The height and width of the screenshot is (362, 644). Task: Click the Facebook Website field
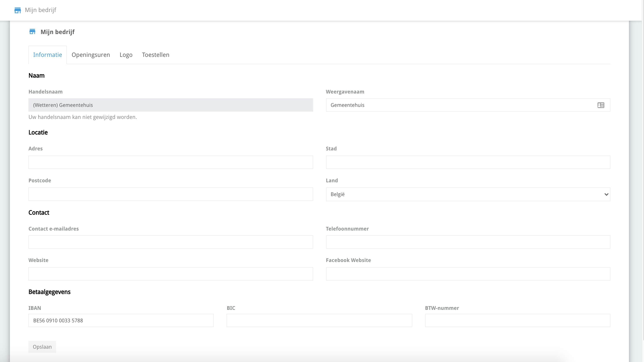click(x=468, y=274)
